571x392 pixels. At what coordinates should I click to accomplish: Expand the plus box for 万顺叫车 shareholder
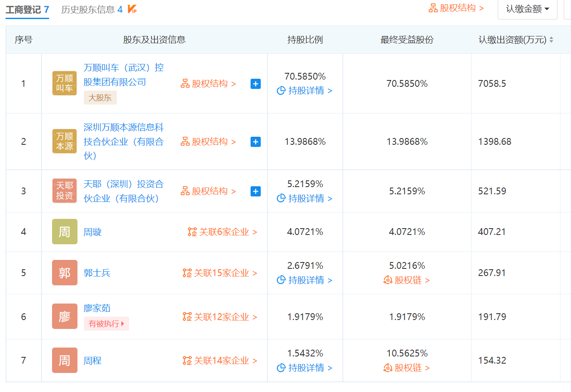point(256,84)
